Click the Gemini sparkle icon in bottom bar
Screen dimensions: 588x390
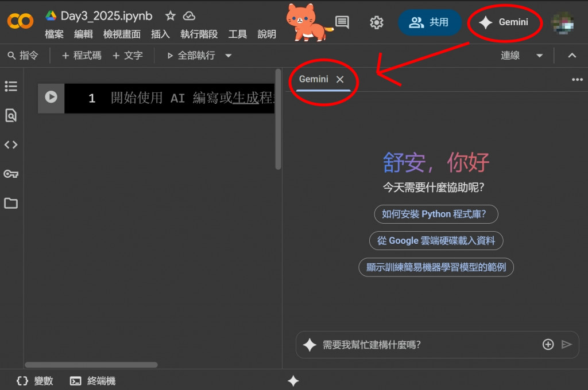[x=293, y=381]
